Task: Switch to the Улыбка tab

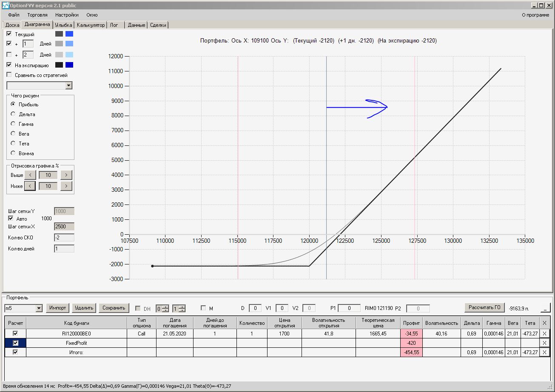Action: [x=64, y=25]
